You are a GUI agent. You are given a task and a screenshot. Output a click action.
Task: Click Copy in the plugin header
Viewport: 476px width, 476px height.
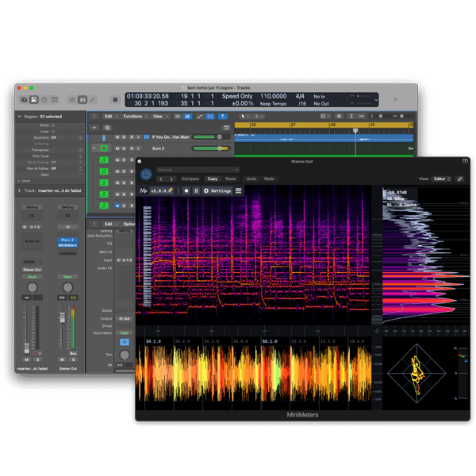tap(212, 178)
